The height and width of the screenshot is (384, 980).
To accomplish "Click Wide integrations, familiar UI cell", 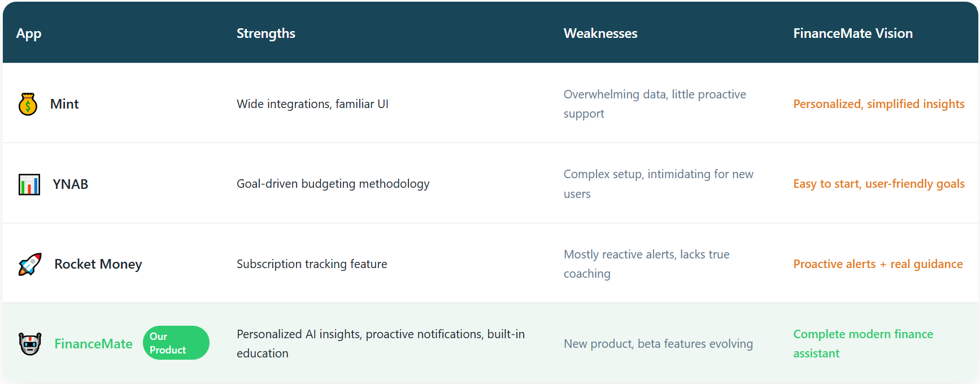I will point(312,104).
